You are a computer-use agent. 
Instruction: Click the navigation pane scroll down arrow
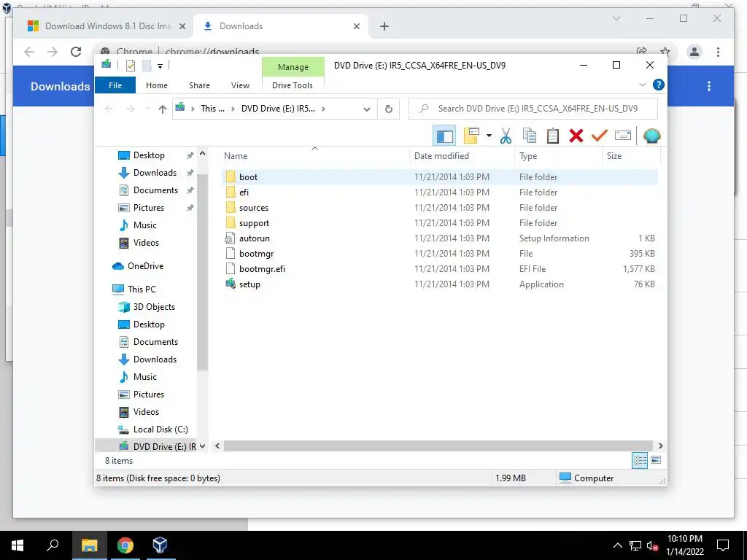coord(203,446)
